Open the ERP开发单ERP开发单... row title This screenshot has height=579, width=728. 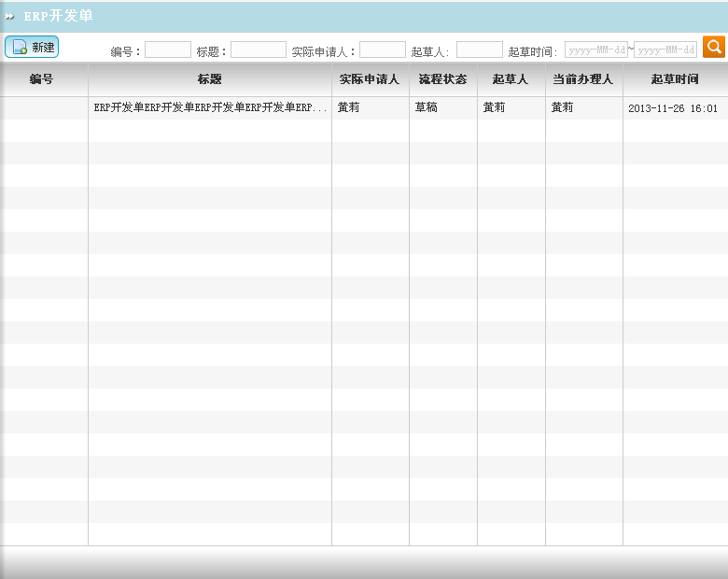coord(210,107)
